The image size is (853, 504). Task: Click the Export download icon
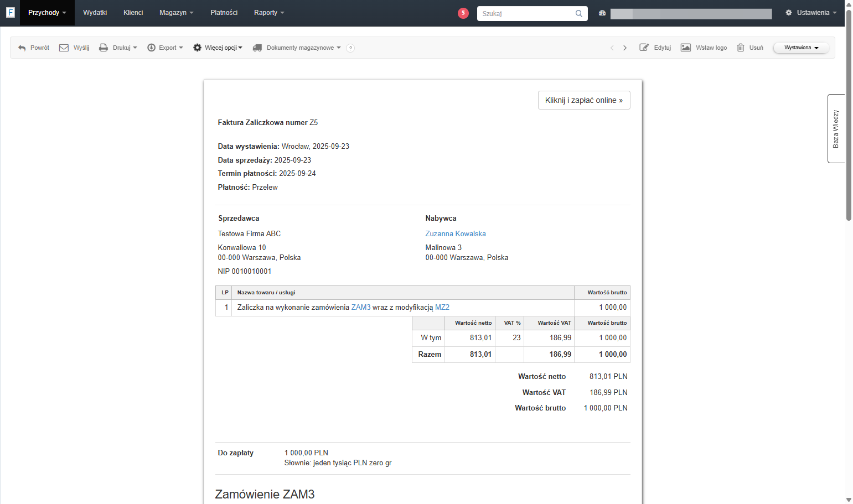[x=151, y=48]
